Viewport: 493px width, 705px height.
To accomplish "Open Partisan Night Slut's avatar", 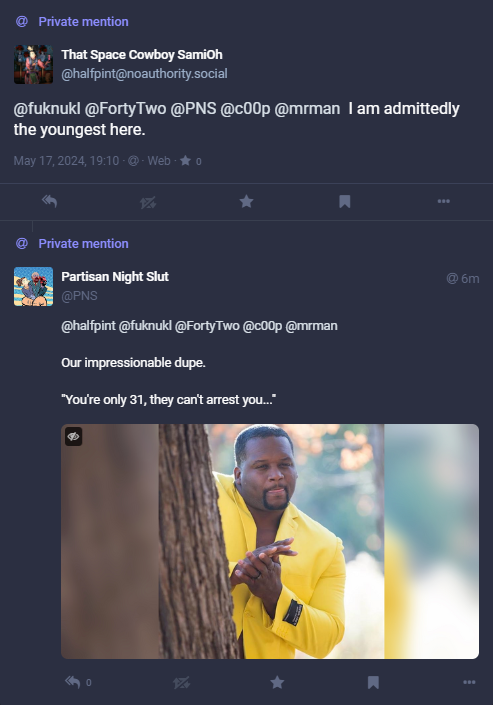I will click(33, 286).
